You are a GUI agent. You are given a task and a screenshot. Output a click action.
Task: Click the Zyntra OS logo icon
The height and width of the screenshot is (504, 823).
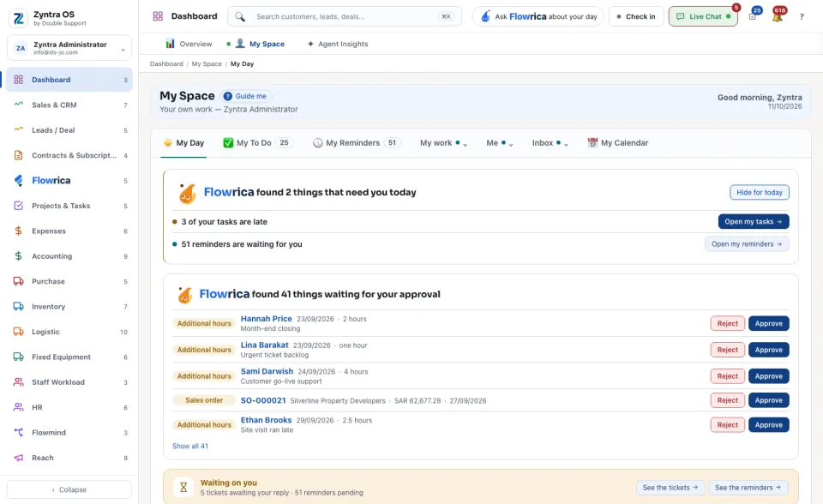(18, 18)
